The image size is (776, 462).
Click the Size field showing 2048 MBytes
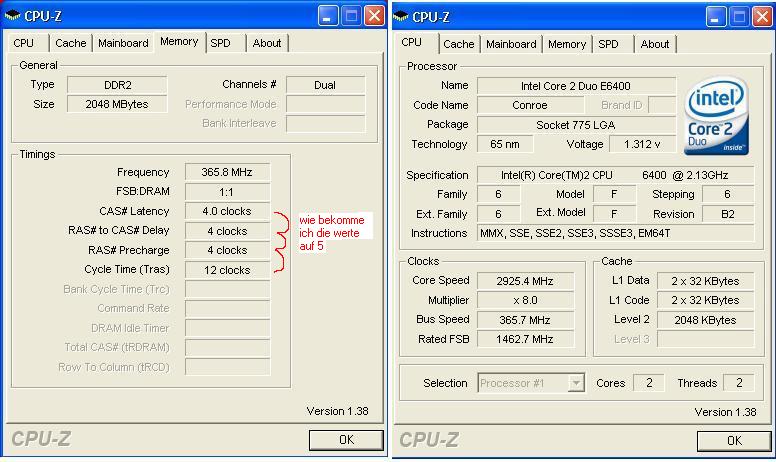[x=117, y=104]
